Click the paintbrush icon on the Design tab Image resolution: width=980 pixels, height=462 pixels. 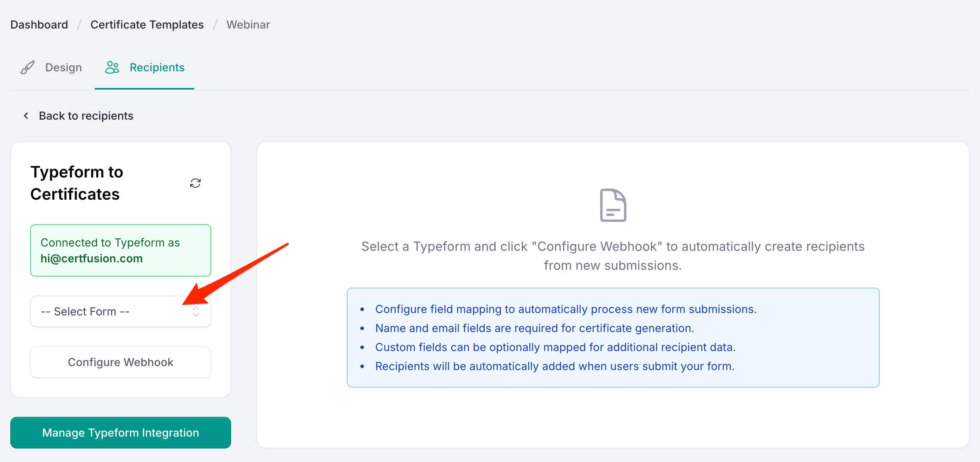27,68
